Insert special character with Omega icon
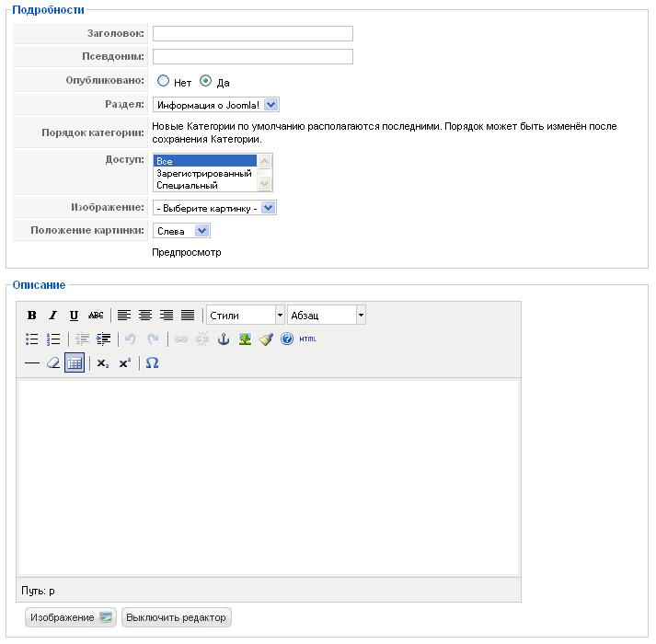656x644 pixels. [153, 362]
